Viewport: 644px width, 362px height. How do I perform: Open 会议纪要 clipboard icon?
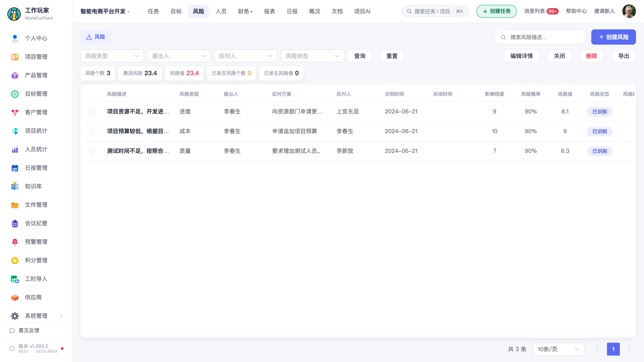[x=15, y=223]
